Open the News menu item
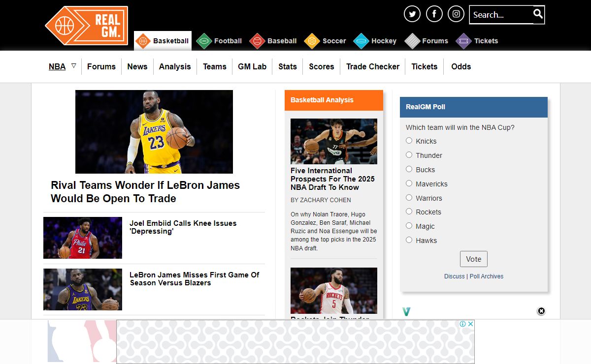 pos(137,66)
